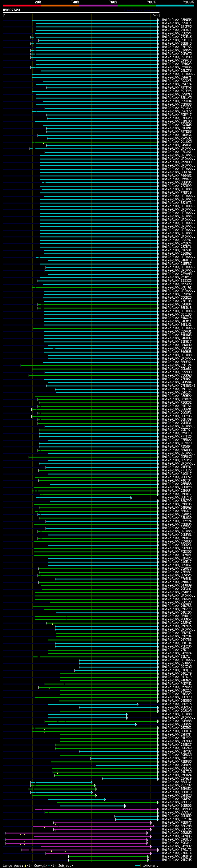Select the UniRef100_B6AFX4 label
This screenshot has height=868, width=197.
pos(177,362)
